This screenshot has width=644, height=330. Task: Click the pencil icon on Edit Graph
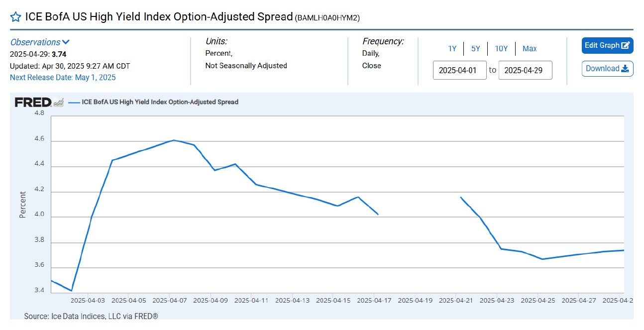click(x=626, y=45)
